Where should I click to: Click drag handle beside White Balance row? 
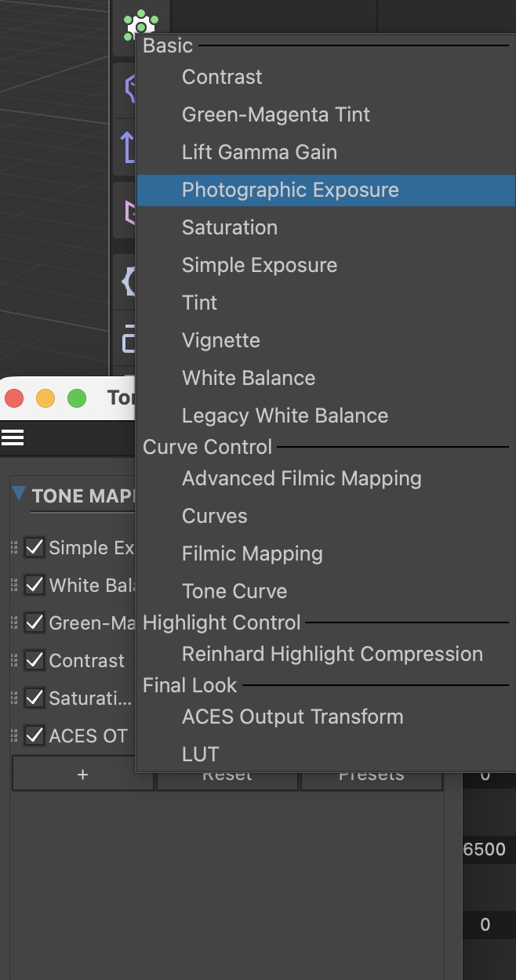pyautogui.click(x=14, y=585)
